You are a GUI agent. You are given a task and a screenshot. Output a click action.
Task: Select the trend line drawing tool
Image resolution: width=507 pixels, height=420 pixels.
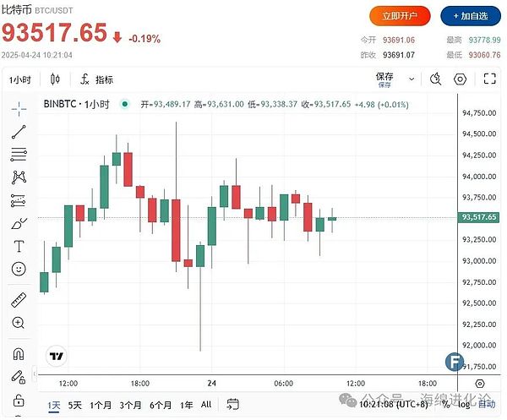[x=19, y=132]
